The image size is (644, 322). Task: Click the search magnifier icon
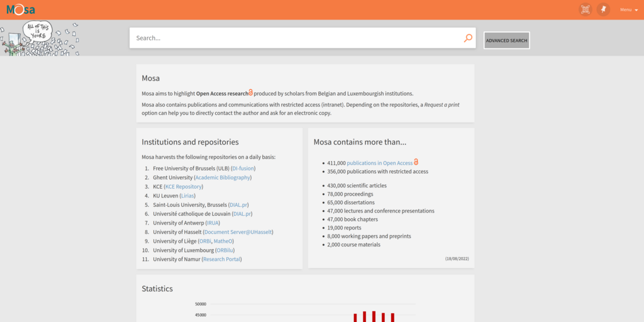468,38
